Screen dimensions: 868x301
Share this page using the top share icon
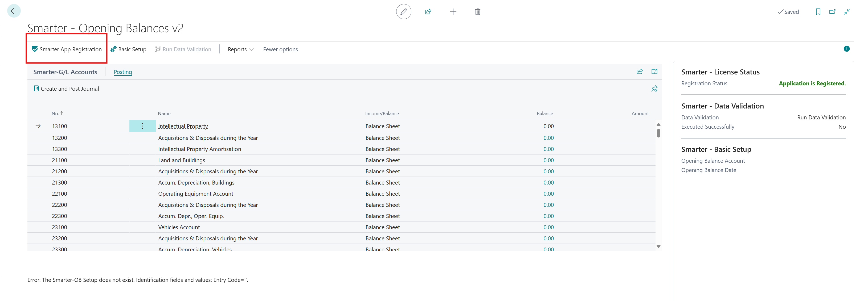(428, 12)
